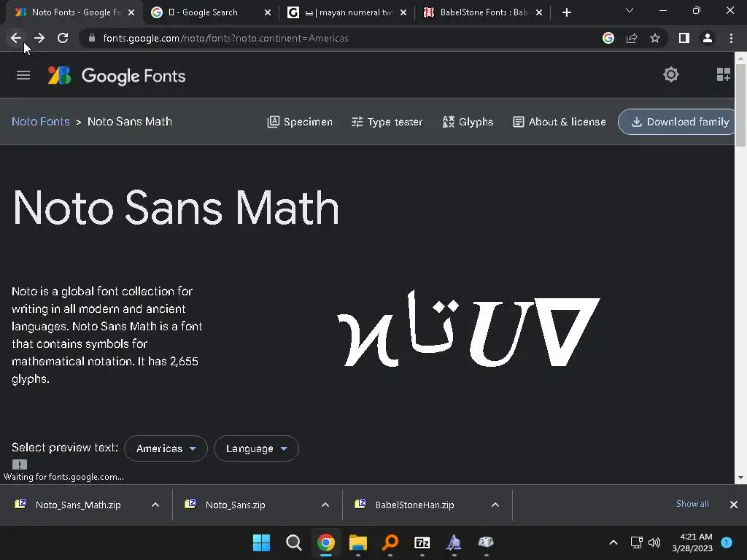Open the blue A-shaped app in taskbar

pos(454,542)
